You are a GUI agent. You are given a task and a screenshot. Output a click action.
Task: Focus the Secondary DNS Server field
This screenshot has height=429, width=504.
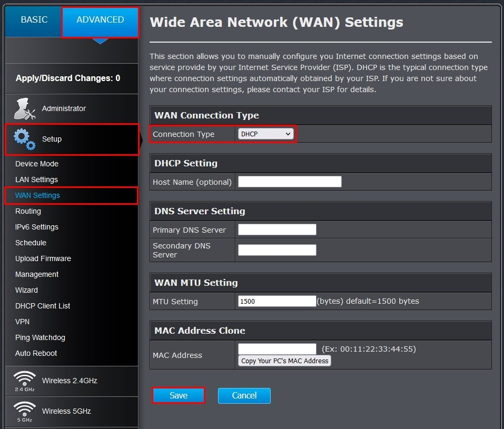coord(277,250)
